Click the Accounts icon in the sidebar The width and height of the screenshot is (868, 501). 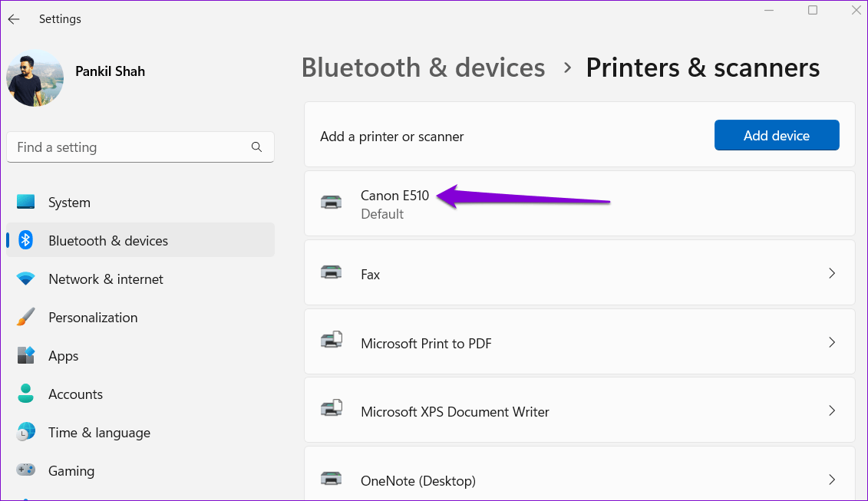[x=25, y=394]
